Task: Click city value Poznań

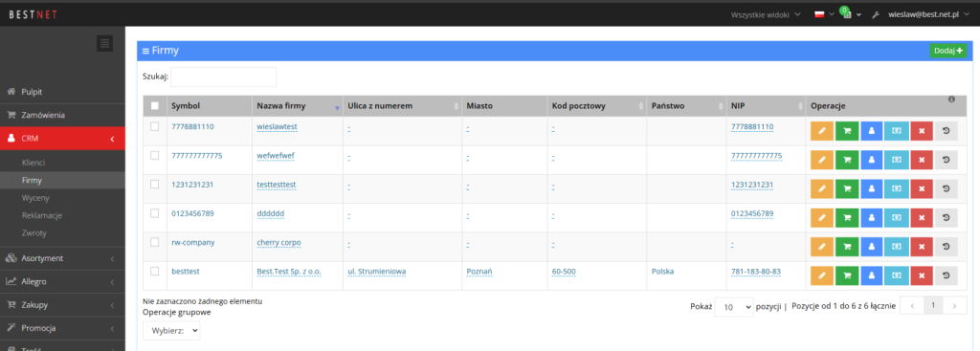Action: 479,271
